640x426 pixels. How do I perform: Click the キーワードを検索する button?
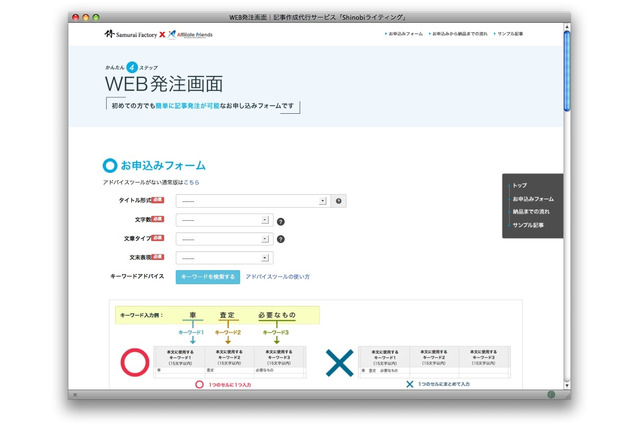(x=208, y=277)
